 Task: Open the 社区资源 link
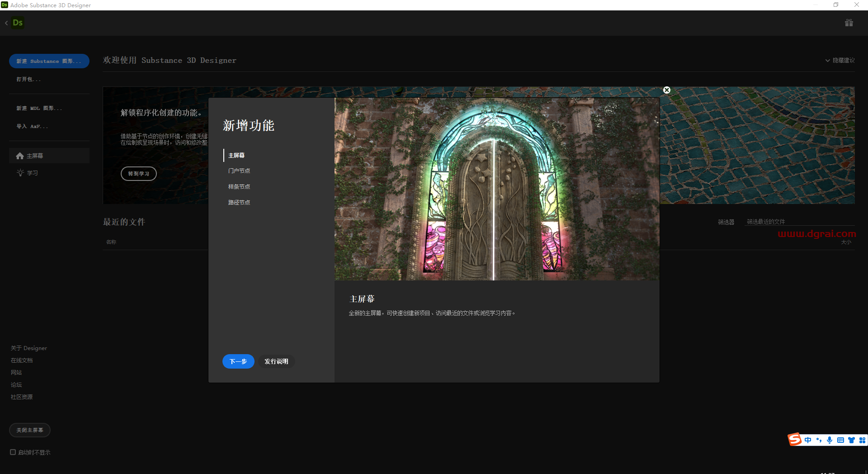click(22, 397)
